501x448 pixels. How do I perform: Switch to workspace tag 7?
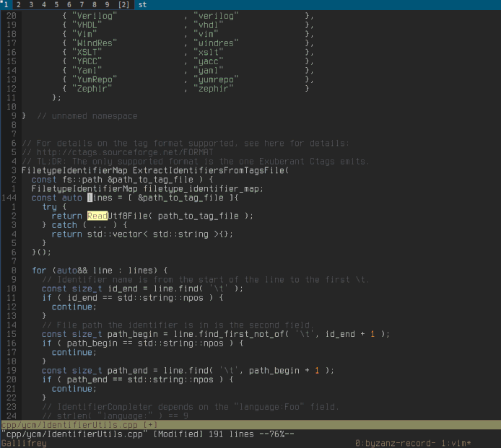pos(82,4)
